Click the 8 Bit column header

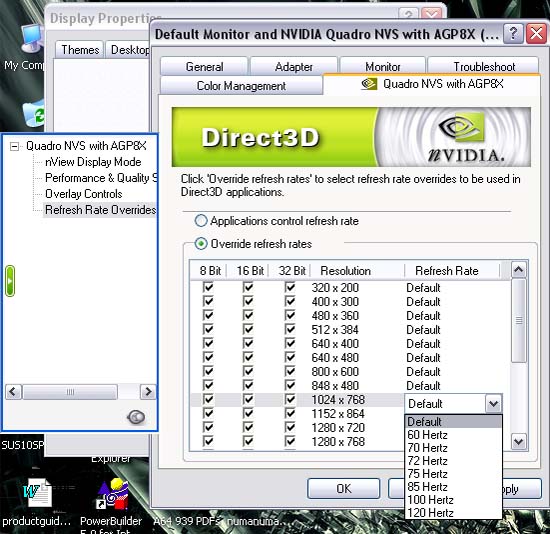tap(209, 271)
